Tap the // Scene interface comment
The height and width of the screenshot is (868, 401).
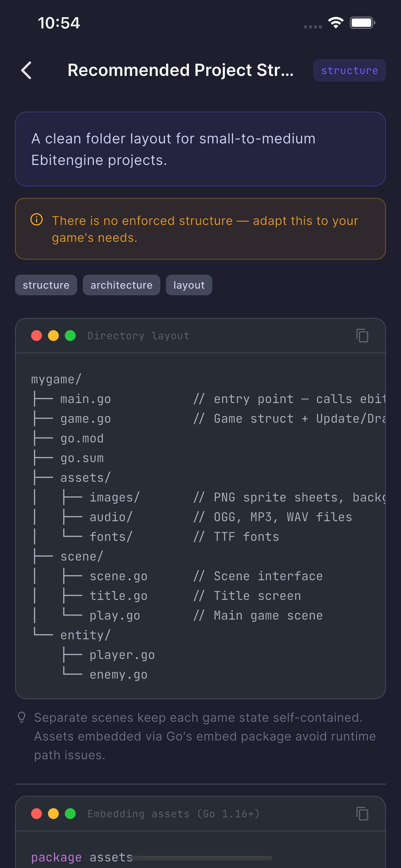pyautogui.click(x=258, y=576)
